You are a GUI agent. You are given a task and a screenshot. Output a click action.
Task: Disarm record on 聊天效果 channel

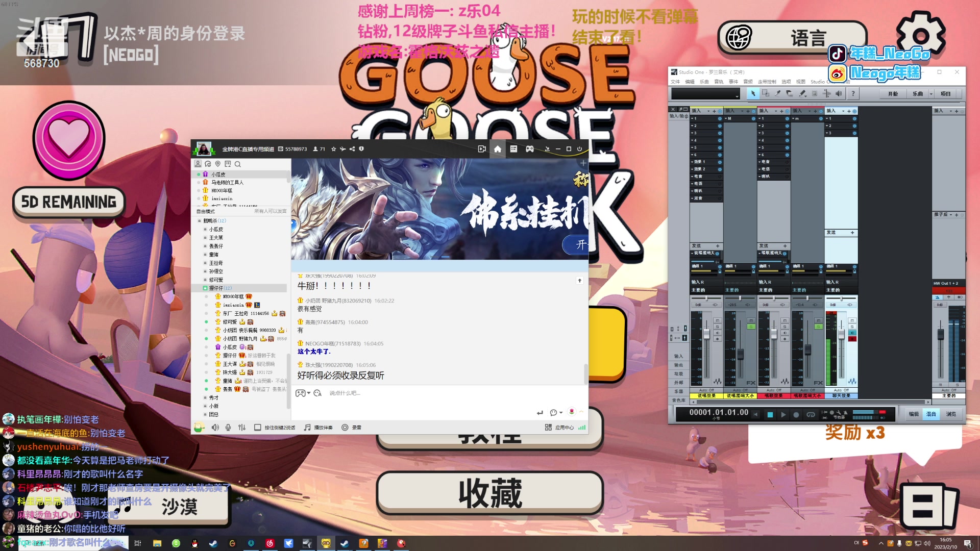[852, 339]
